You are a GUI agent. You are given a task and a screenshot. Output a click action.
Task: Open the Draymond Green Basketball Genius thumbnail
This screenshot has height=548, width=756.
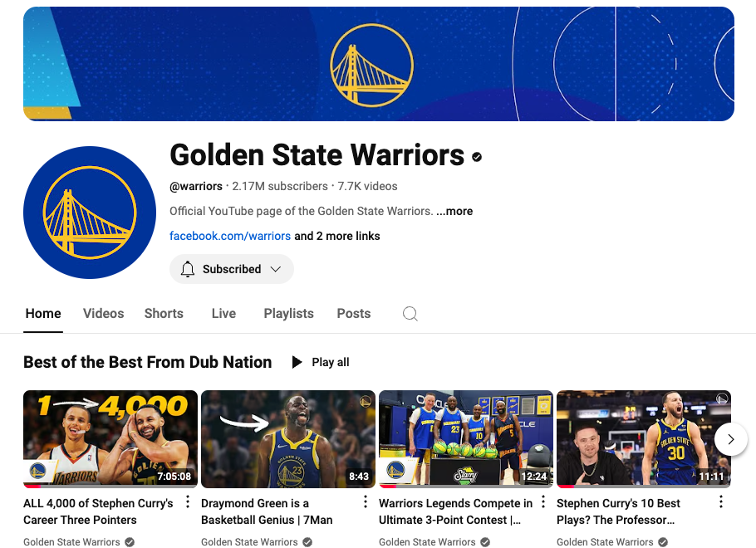click(287, 439)
